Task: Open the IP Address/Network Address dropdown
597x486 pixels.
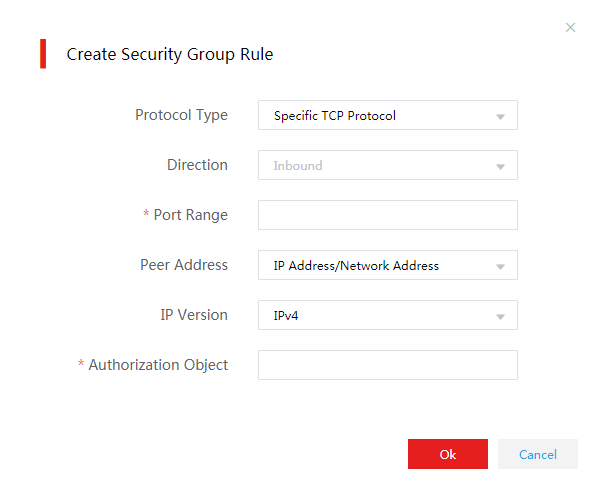Action: [x=388, y=265]
